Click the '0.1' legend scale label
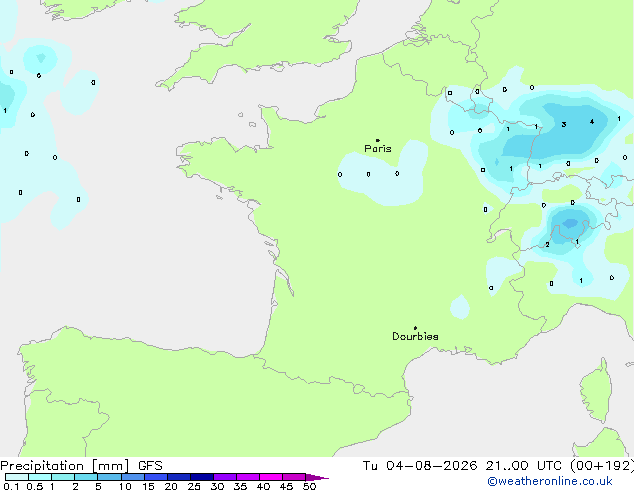Viewport: 634px width, 490px height. pos(11,486)
